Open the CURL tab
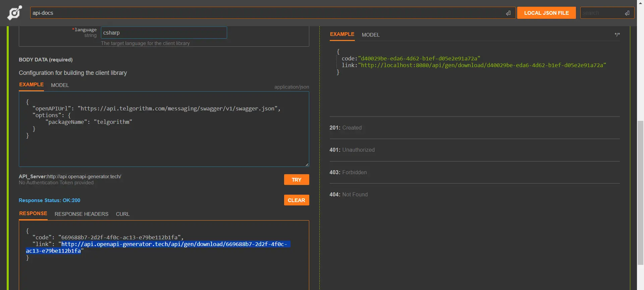This screenshot has height=290, width=644. point(123,214)
